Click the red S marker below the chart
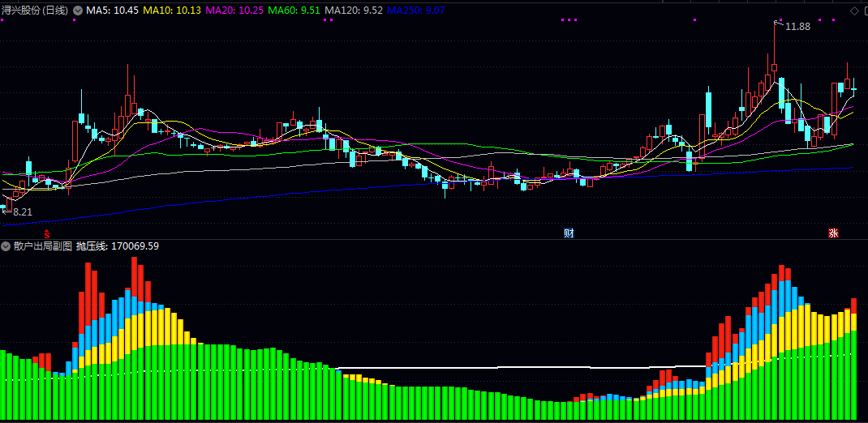868x423 pixels. (47, 233)
